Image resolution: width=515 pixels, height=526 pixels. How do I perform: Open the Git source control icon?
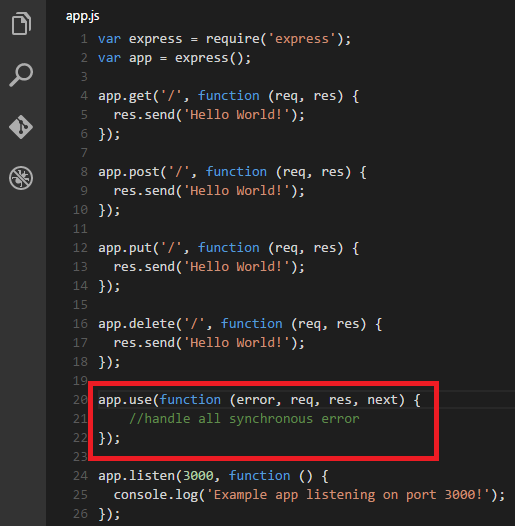[x=21, y=127]
